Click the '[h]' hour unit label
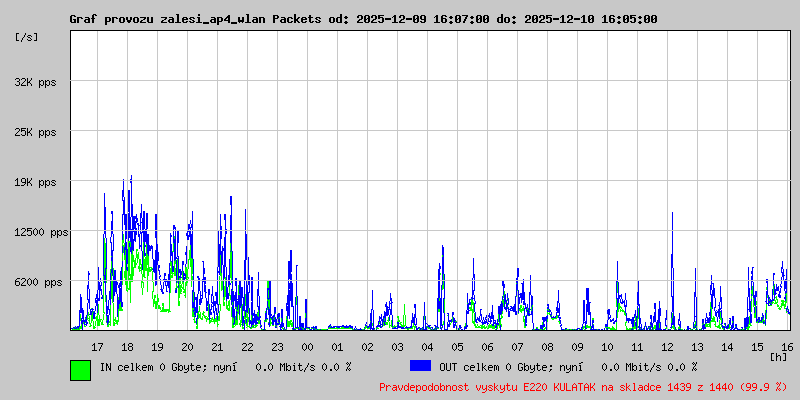The height and width of the screenshot is (400, 800). [779, 357]
